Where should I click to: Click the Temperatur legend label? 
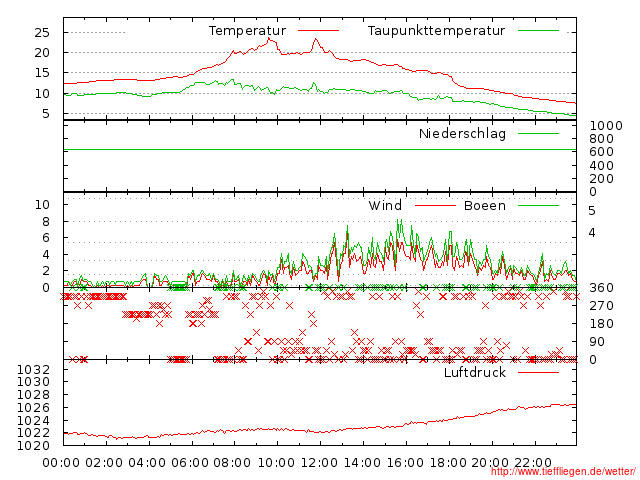[x=247, y=31]
